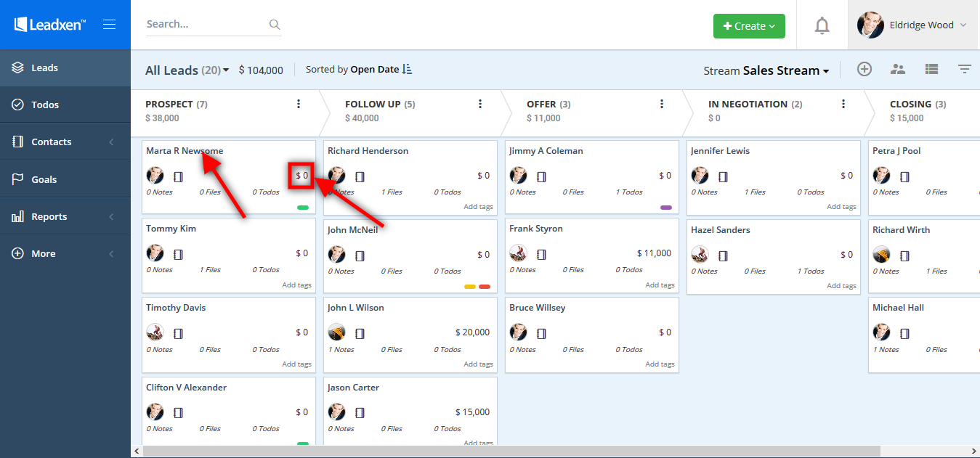Open the Eldridge Wood profile menu

913,25
